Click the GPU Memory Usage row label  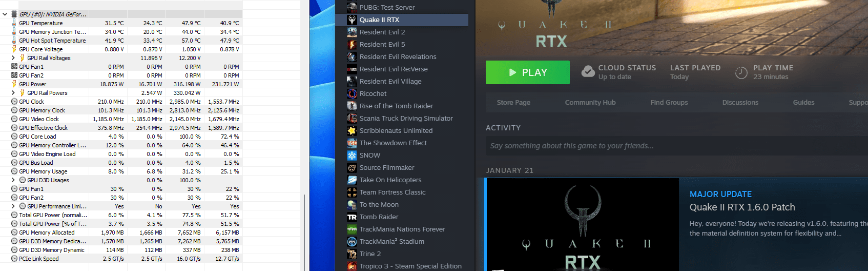point(43,171)
